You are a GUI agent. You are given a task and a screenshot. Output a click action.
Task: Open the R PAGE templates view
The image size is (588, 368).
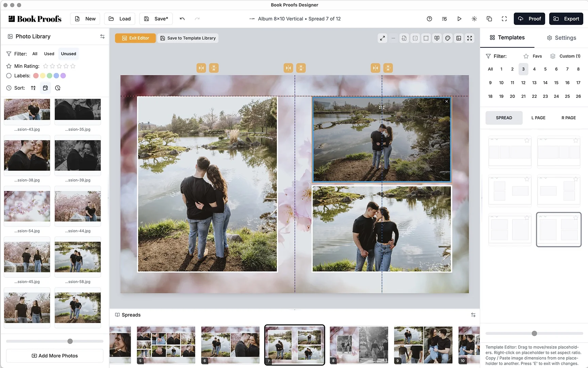568,118
